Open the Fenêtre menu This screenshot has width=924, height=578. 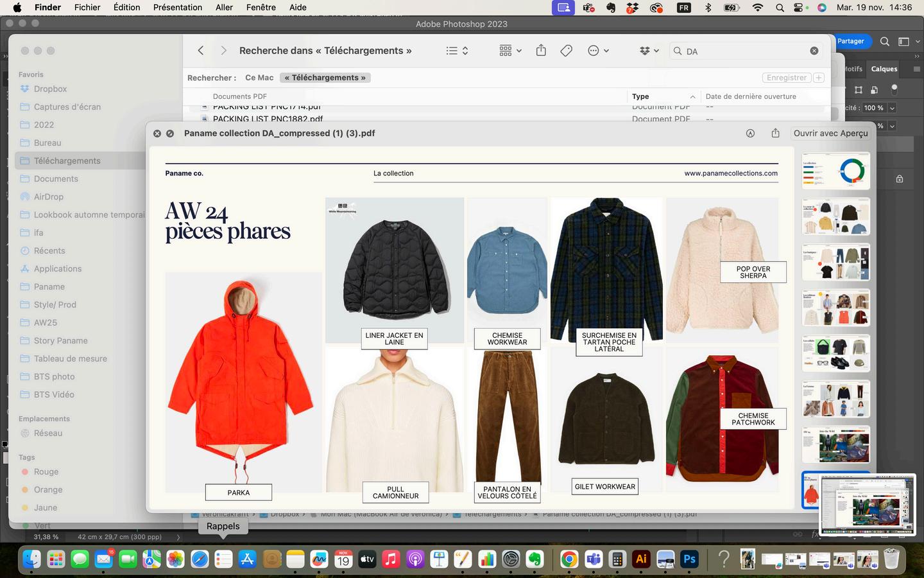261,8
